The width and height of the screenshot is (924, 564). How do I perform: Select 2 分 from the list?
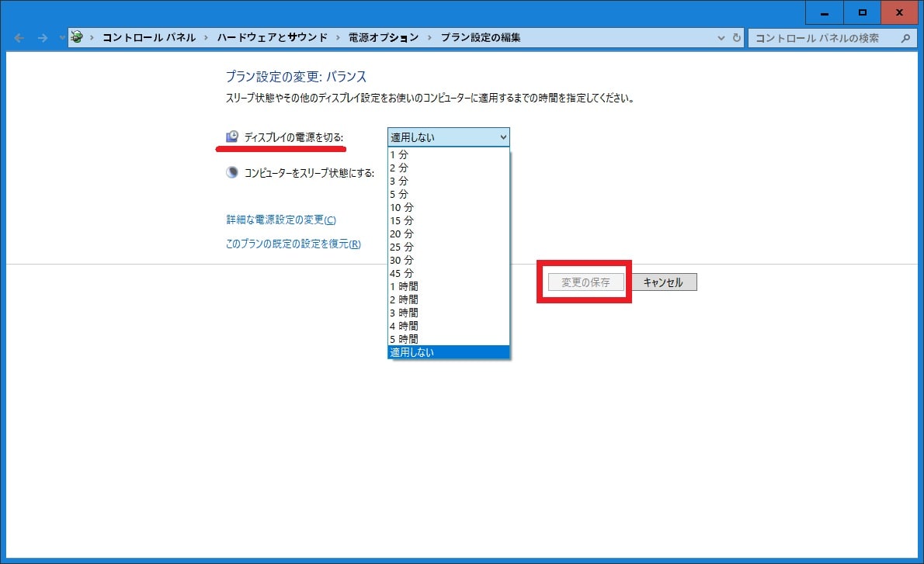tap(449, 168)
